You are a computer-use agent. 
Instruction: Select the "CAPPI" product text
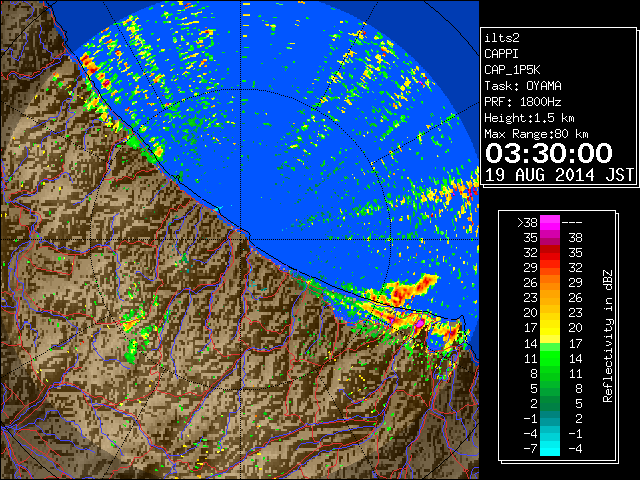(501, 54)
